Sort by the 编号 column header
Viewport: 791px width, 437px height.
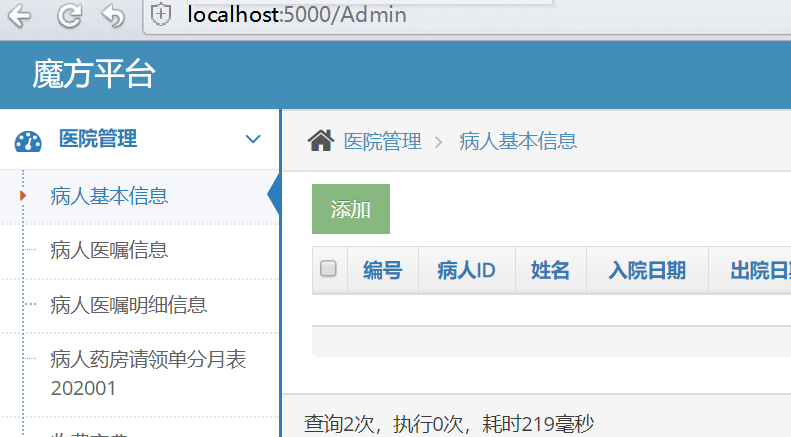382,270
